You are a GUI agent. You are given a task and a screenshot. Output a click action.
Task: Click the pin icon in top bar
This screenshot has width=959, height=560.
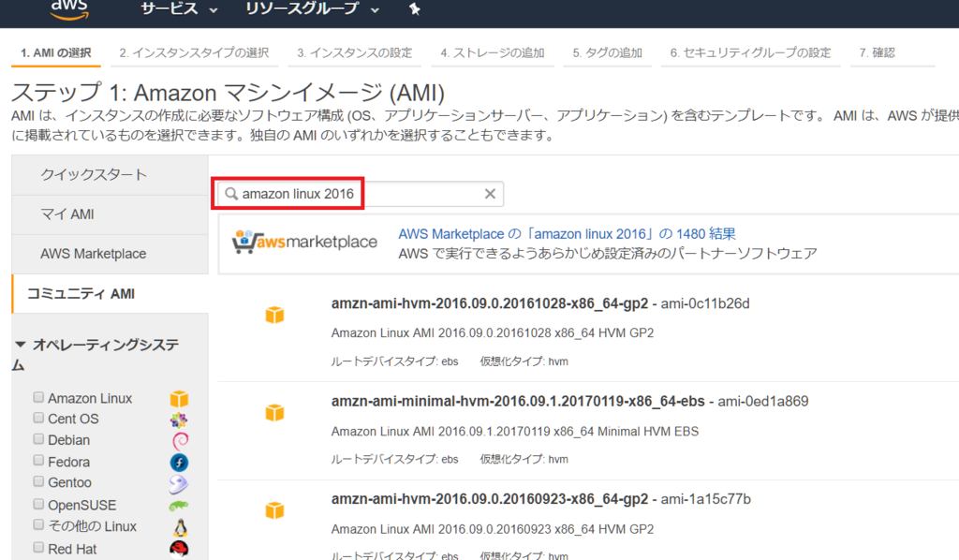click(415, 8)
